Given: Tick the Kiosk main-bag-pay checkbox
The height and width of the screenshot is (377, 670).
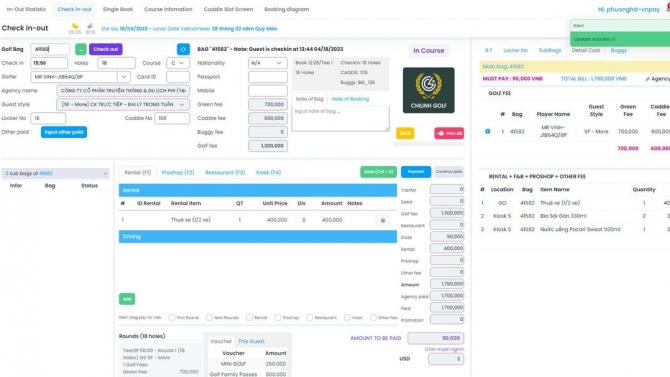Looking at the screenshot, I should pos(347,318).
